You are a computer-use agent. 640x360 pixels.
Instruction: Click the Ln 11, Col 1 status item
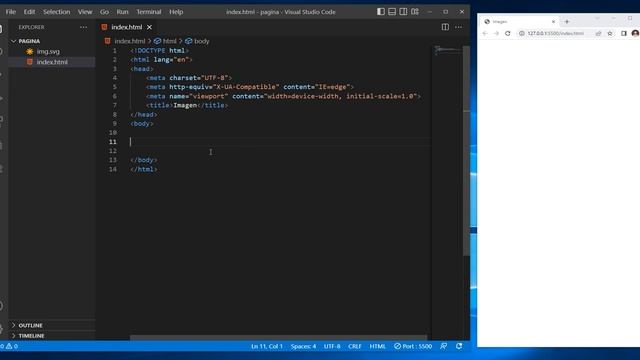pos(267,346)
